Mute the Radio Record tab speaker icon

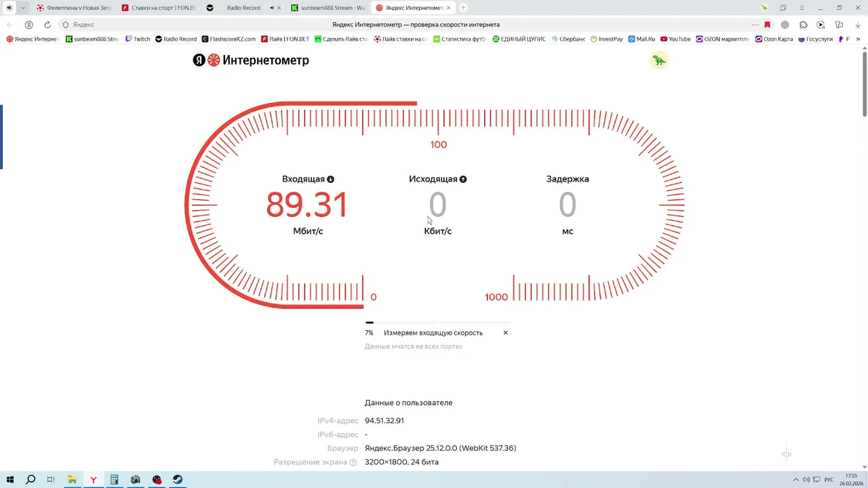click(x=271, y=7)
